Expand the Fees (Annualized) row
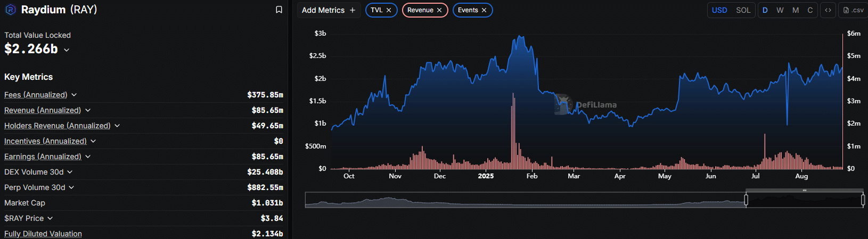The height and width of the screenshot is (239, 868). (74, 95)
